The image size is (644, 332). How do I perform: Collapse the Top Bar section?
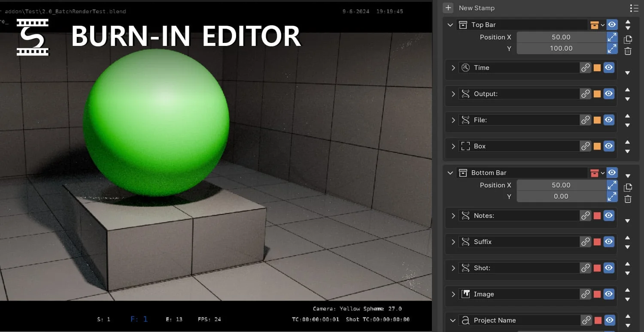click(x=449, y=24)
